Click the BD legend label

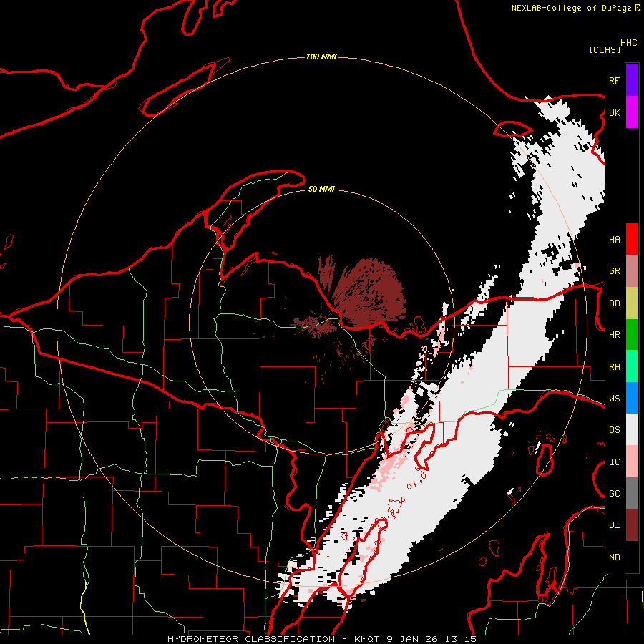click(614, 303)
